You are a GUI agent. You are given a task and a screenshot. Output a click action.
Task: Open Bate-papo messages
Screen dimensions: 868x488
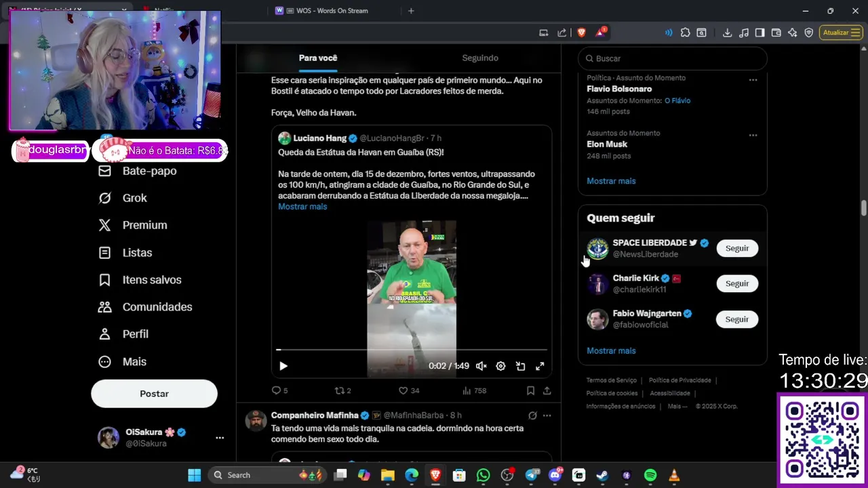(138, 171)
